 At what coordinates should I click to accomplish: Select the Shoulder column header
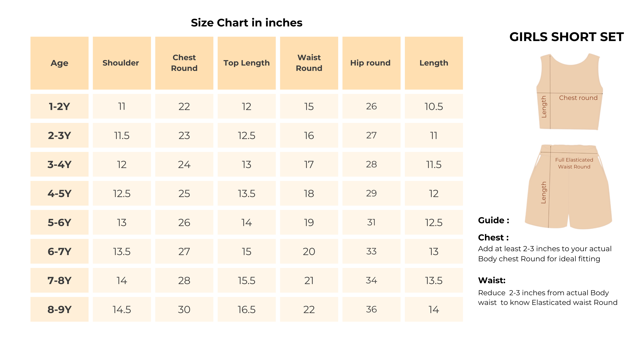(122, 63)
